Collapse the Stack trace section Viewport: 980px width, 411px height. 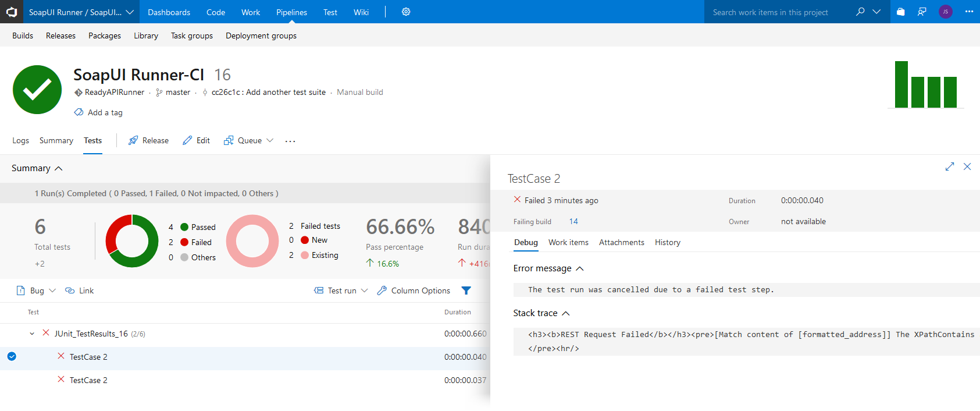point(566,313)
